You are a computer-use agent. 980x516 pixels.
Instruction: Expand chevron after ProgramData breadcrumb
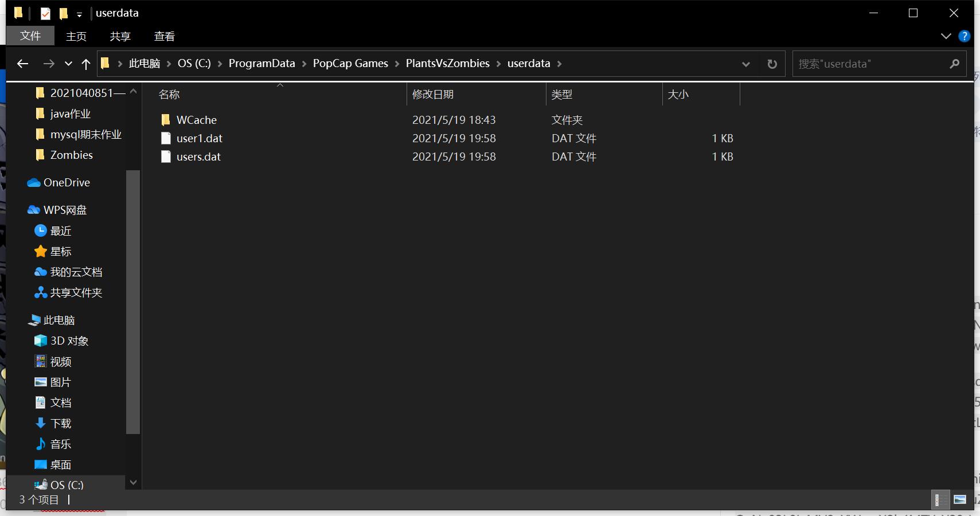click(304, 64)
